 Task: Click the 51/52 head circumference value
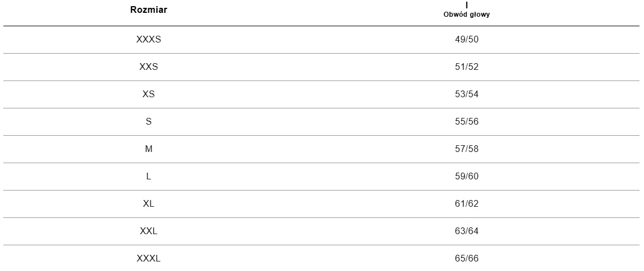click(x=467, y=67)
